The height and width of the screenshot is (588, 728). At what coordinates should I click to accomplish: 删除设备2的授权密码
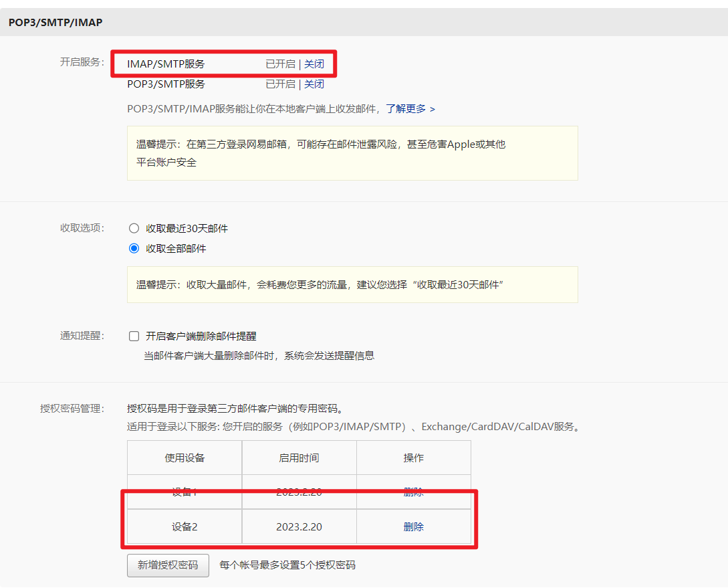pyautogui.click(x=414, y=526)
